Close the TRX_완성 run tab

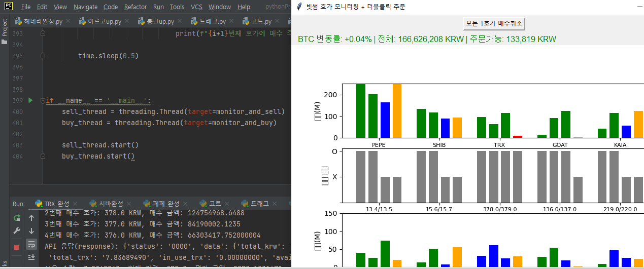coord(76,204)
